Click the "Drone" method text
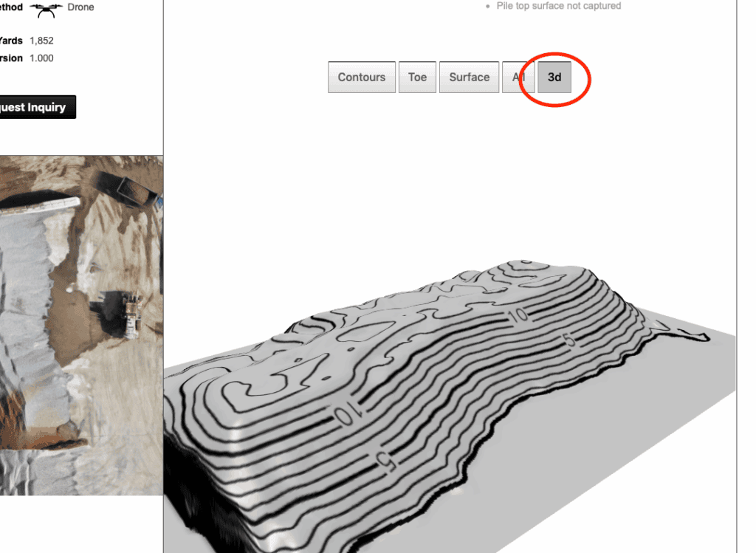This screenshot has width=756, height=553. pos(80,8)
